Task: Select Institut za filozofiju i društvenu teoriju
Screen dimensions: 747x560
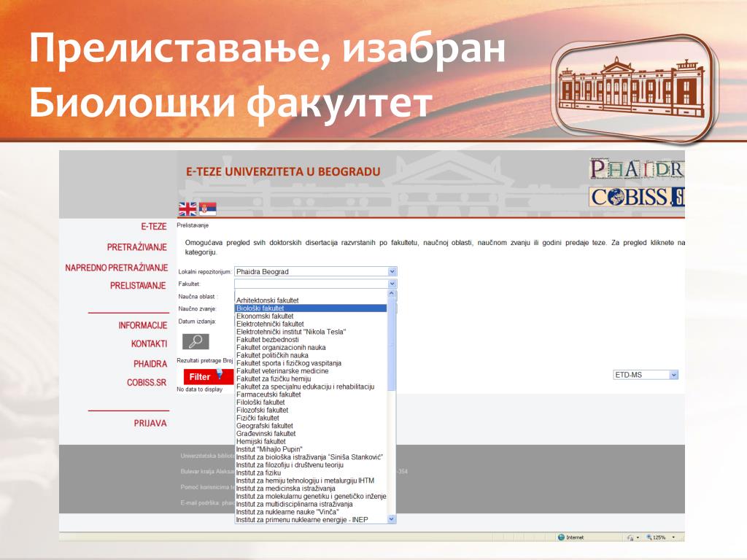Action: [x=311, y=464]
